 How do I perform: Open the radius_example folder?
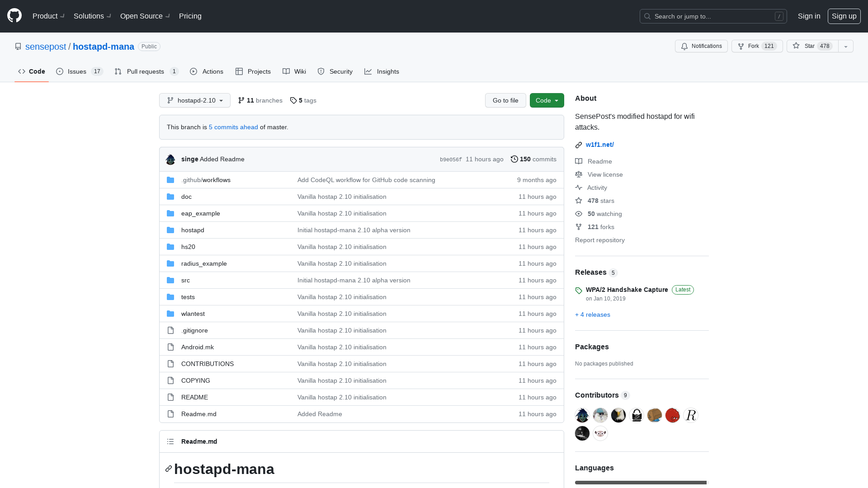pyautogui.click(x=204, y=263)
